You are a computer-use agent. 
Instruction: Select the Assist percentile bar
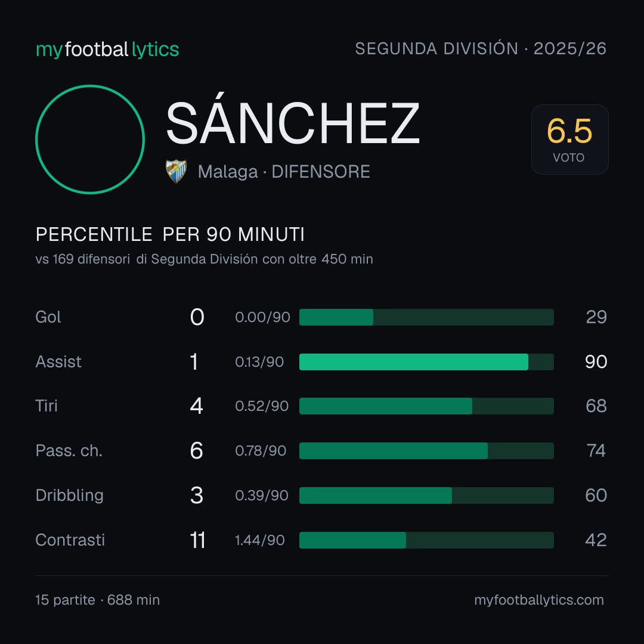426,362
